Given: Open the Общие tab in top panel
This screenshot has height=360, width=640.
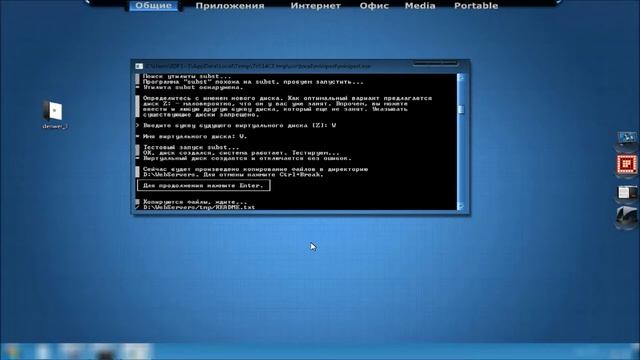Looking at the screenshot, I should point(154,6).
